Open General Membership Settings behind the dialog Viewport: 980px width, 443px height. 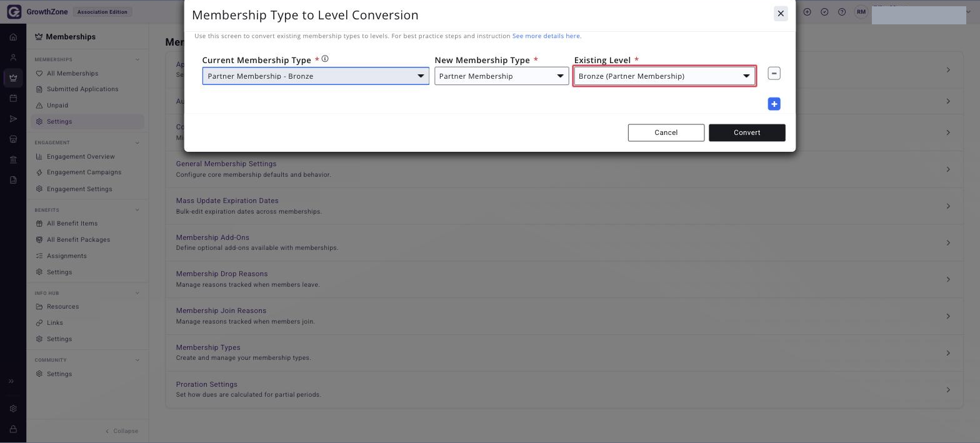coord(564,169)
